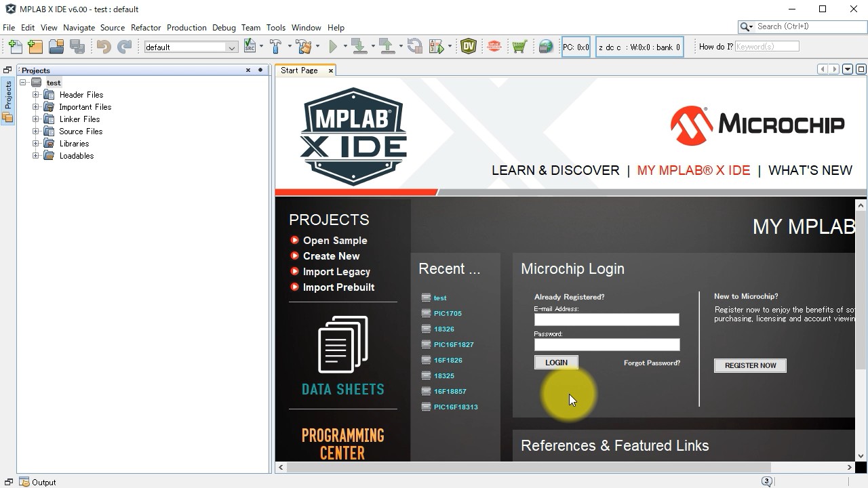Open the File menu
Screen dimensions: 868x488
[x=9, y=28]
